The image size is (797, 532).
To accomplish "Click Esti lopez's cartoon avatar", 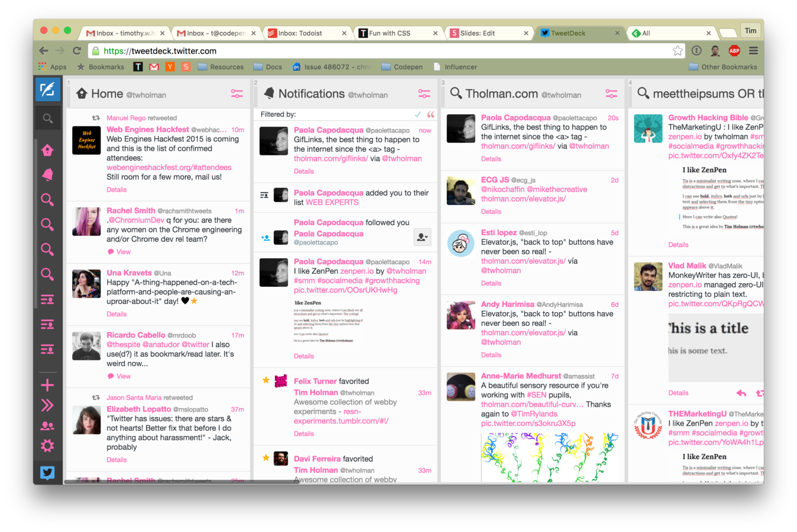I will click(x=461, y=243).
